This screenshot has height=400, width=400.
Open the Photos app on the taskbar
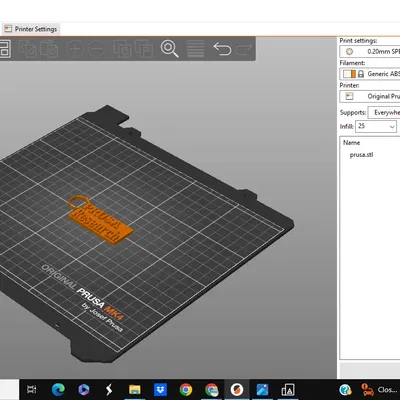click(x=263, y=389)
